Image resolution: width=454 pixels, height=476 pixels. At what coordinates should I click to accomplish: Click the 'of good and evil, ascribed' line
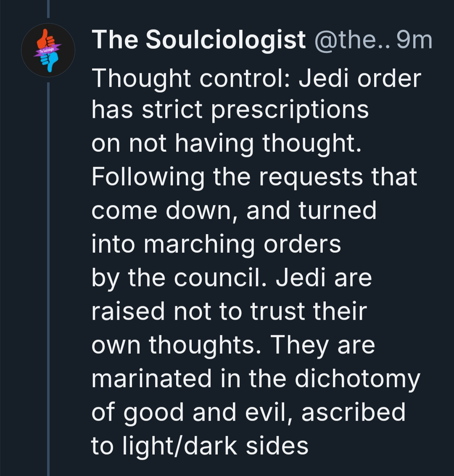(x=248, y=412)
